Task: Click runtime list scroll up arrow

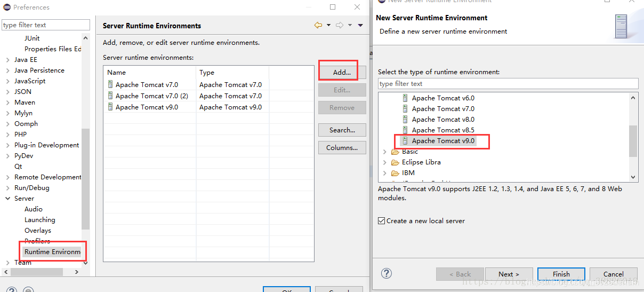Action: pyautogui.click(x=633, y=98)
